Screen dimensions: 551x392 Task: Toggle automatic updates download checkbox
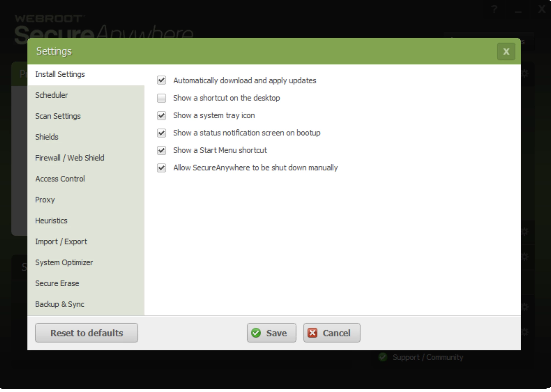pyautogui.click(x=162, y=80)
